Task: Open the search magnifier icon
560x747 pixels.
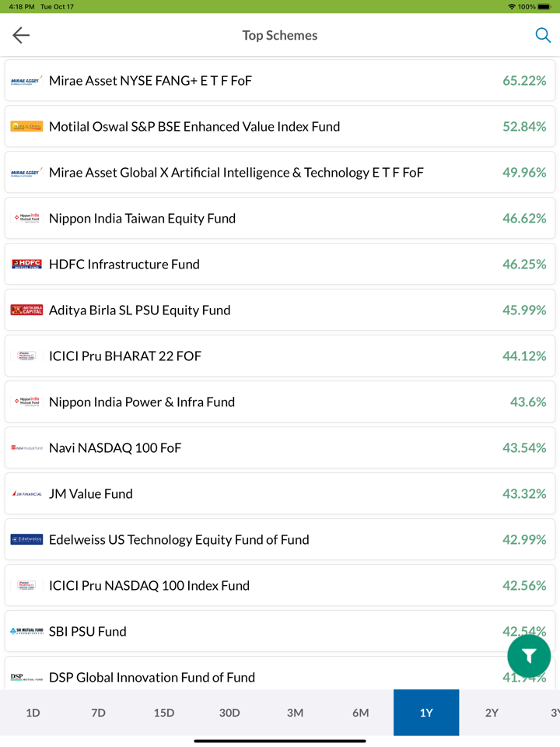Action: (543, 35)
